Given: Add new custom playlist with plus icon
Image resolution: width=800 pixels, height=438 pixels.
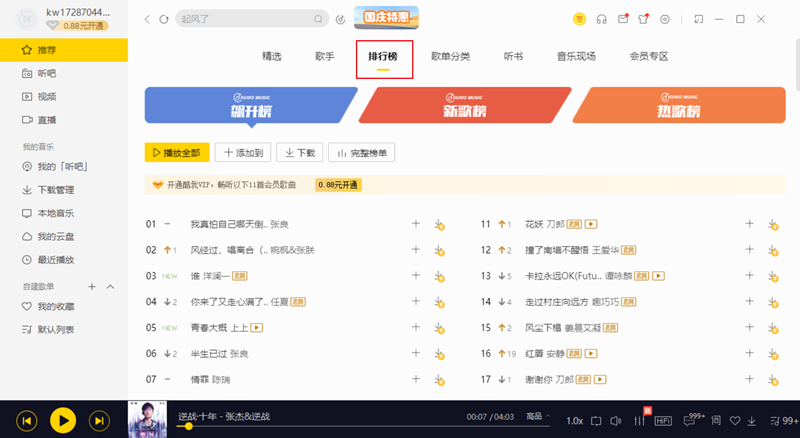Looking at the screenshot, I should coord(92,287).
